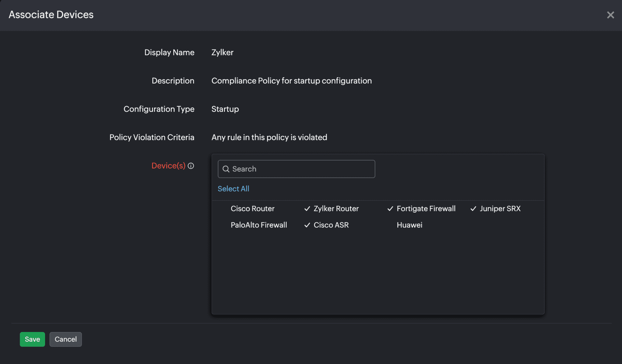
Task: Deselect the Fortigate Firewall device
Action: pos(426,209)
